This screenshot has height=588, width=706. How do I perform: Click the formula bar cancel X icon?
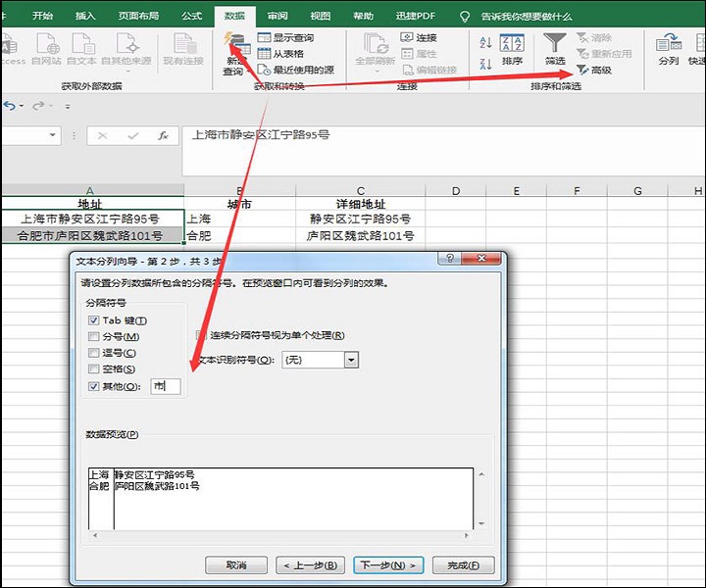(x=102, y=135)
